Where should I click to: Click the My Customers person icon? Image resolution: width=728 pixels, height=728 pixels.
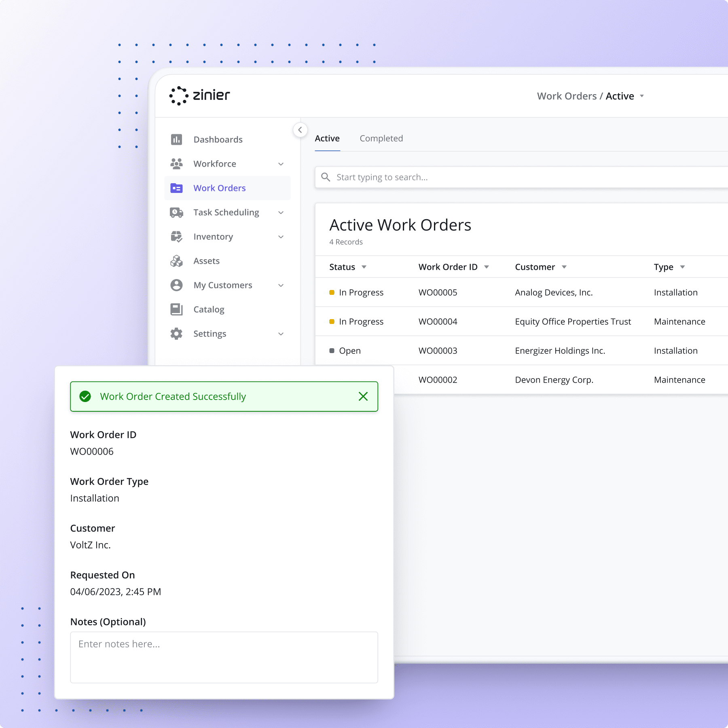176,285
